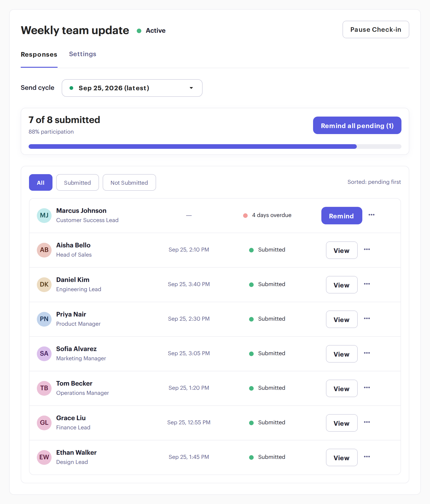Open more options for Daniel Kim

(x=367, y=284)
